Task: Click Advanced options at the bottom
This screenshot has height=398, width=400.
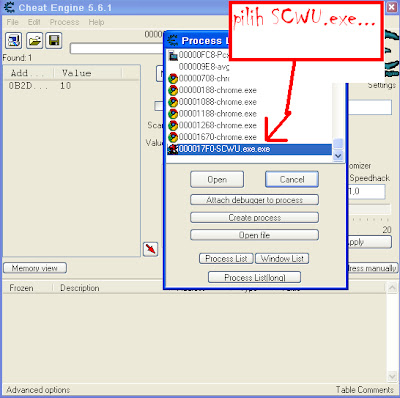Action: [x=38, y=390]
